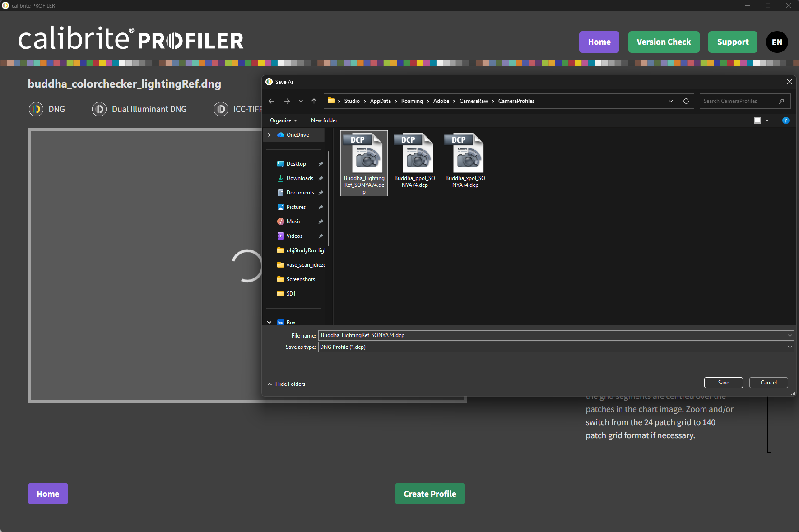The width and height of the screenshot is (799, 532).
Task: Open the view options dropdown arrow
Action: point(767,120)
